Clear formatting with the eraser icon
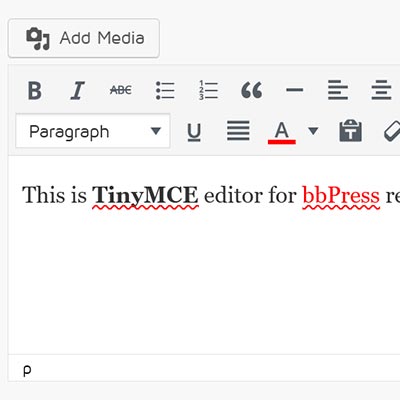Screen dimensions: 400x400 click(x=392, y=131)
